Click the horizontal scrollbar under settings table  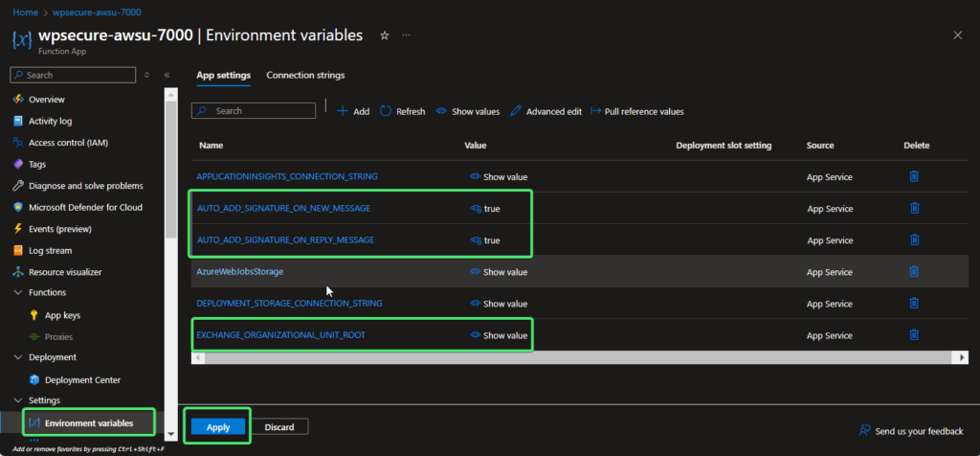(x=574, y=357)
